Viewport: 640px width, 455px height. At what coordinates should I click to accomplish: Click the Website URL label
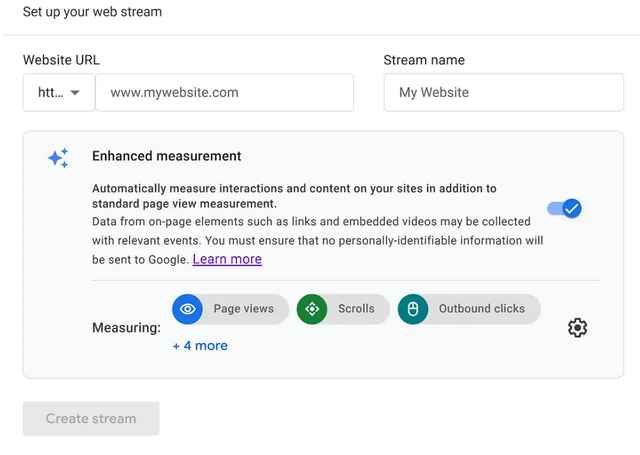(61, 60)
